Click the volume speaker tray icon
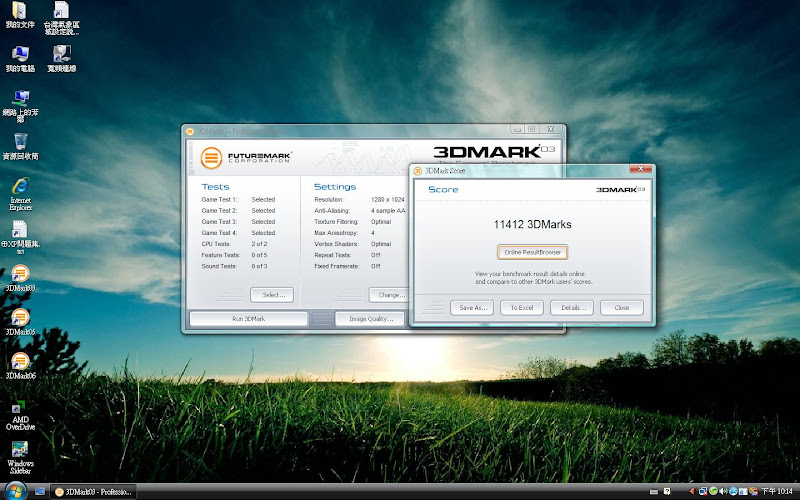This screenshot has height=500, width=800. [x=723, y=491]
